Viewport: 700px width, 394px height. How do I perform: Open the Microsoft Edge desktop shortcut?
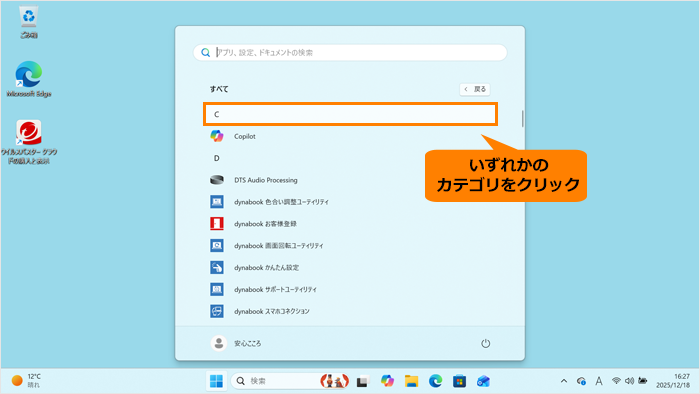point(29,79)
